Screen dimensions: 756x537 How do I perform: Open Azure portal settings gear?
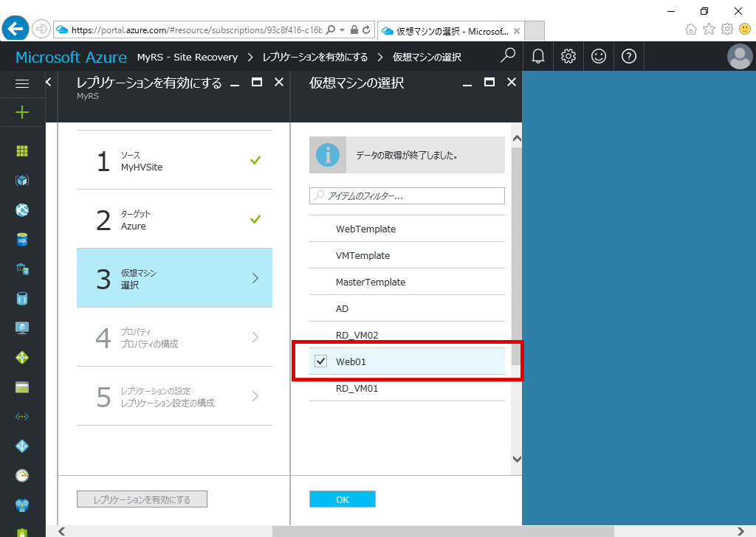pos(568,56)
